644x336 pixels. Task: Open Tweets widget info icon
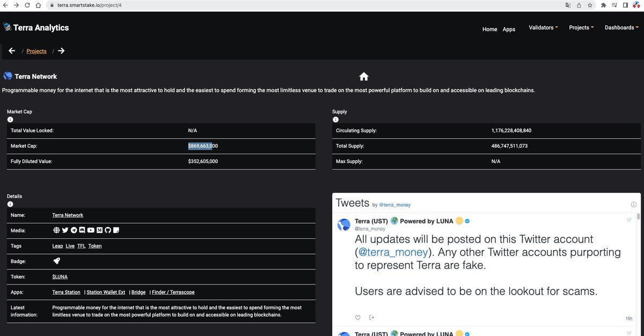[x=633, y=204]
